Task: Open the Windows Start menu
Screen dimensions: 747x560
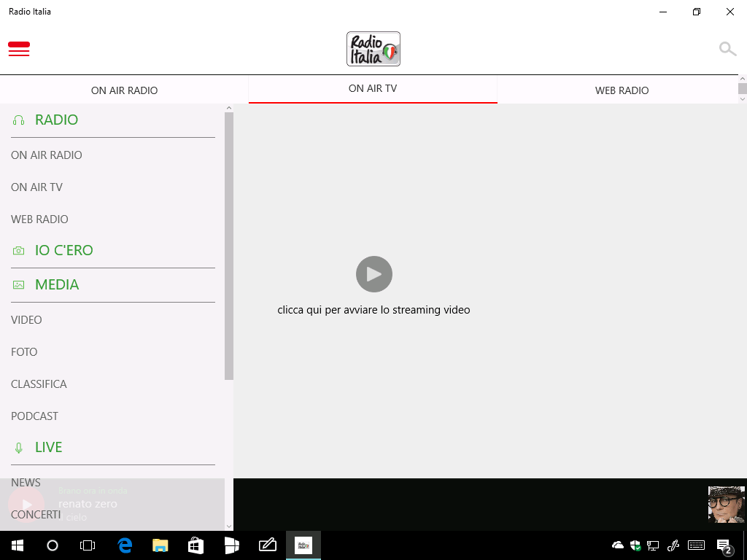Action: pyautogui.click(x=18, y=545)
